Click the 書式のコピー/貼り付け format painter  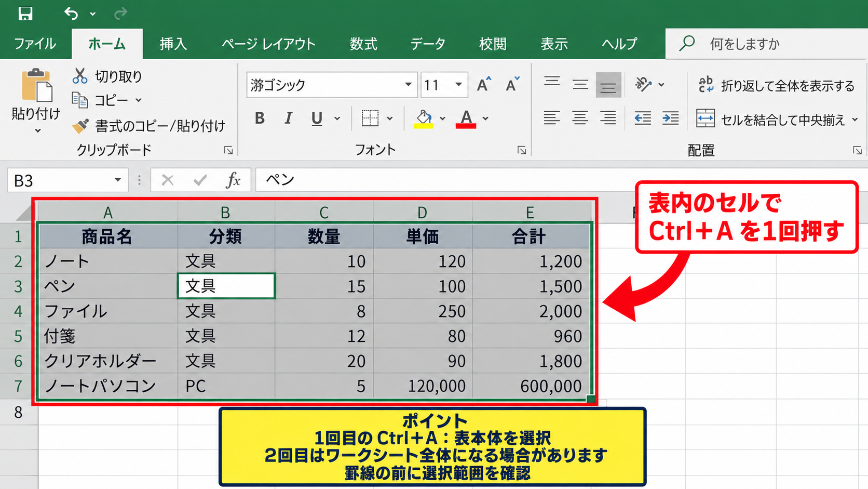[x=150, y=126]
